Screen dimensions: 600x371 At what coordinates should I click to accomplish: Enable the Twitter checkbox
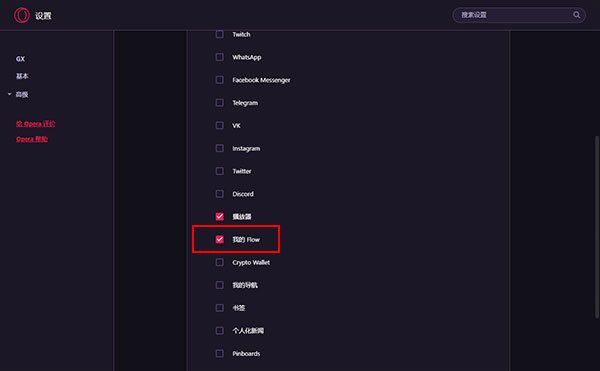pos(220,171)
